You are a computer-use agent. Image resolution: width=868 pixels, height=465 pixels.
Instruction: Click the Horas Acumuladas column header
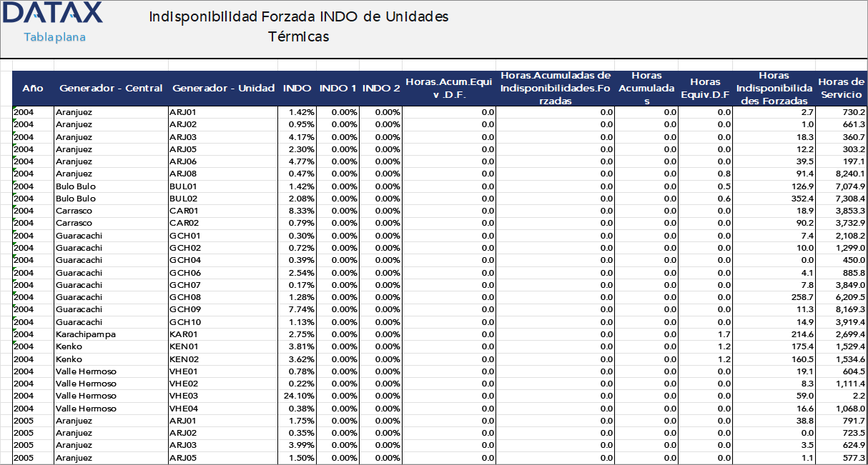click(x=646, y=88)
